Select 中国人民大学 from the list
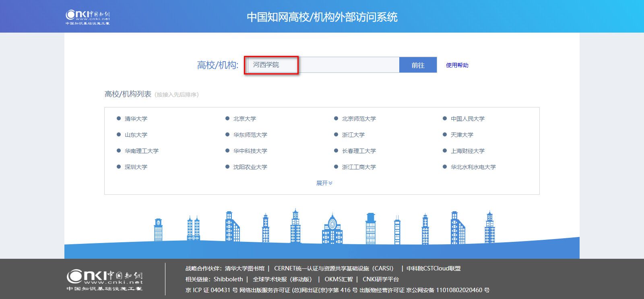 click(468, 119)
